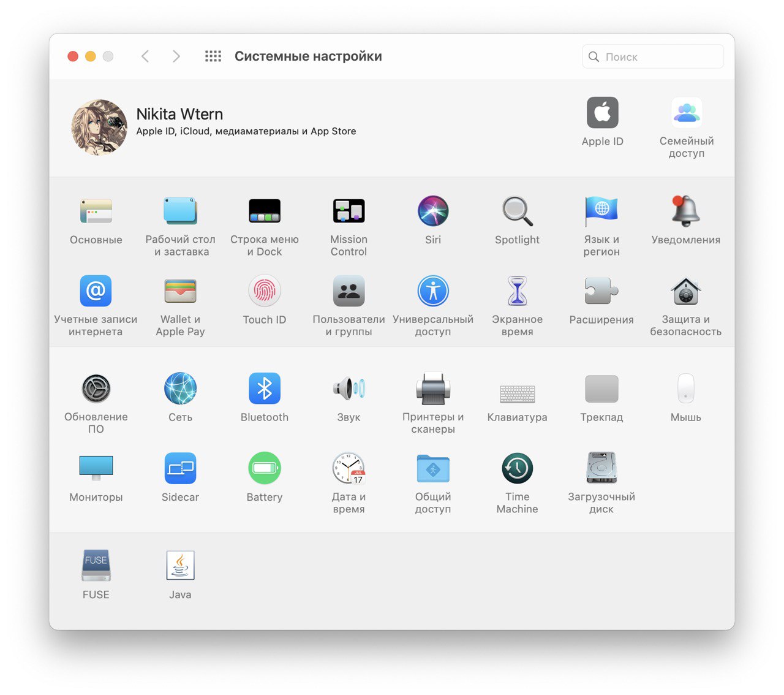Open Time Machine preferences
The image size is (784, 695).
(518, 468)
